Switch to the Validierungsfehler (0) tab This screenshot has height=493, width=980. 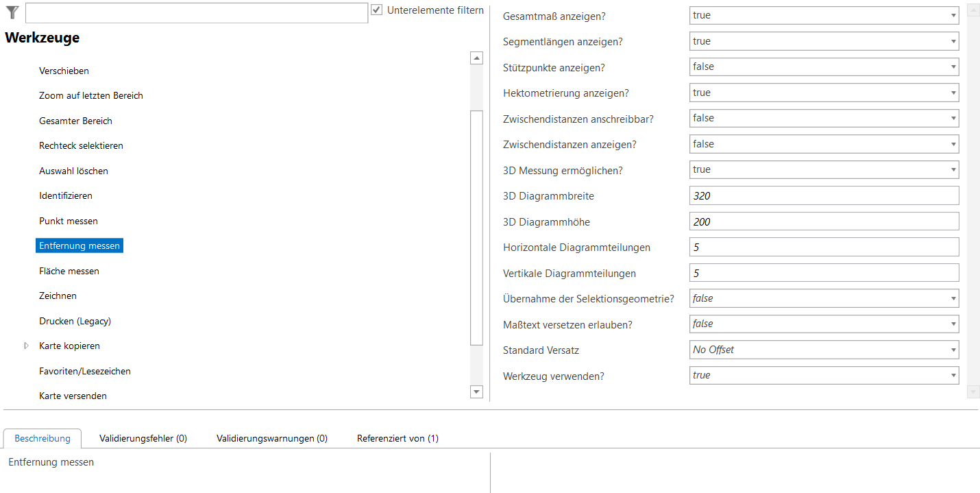click(143, 438)
